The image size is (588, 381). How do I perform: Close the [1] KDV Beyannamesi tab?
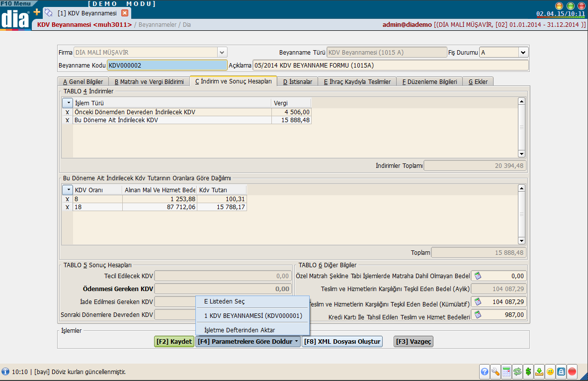(x=125, y=13)
